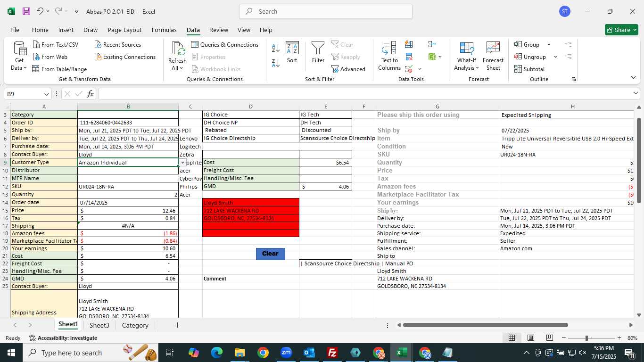
Task: Sort A to Z ascending
Action: [x=276, y=48]
